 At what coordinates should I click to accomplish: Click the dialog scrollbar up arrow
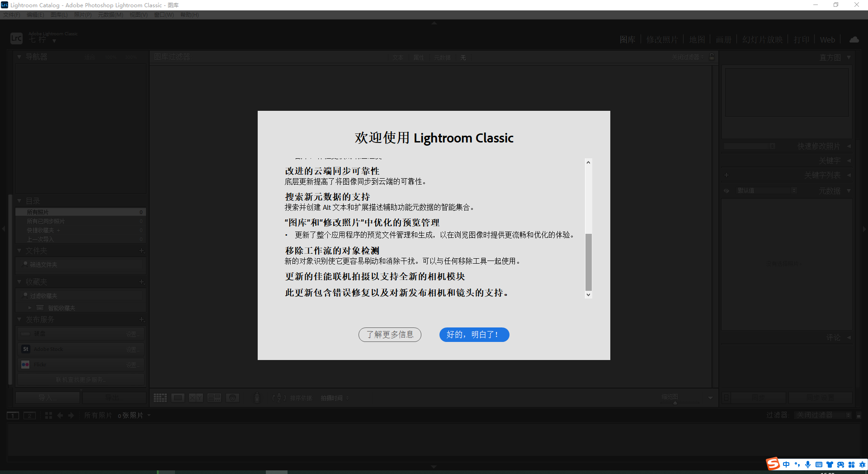[588, 162]
